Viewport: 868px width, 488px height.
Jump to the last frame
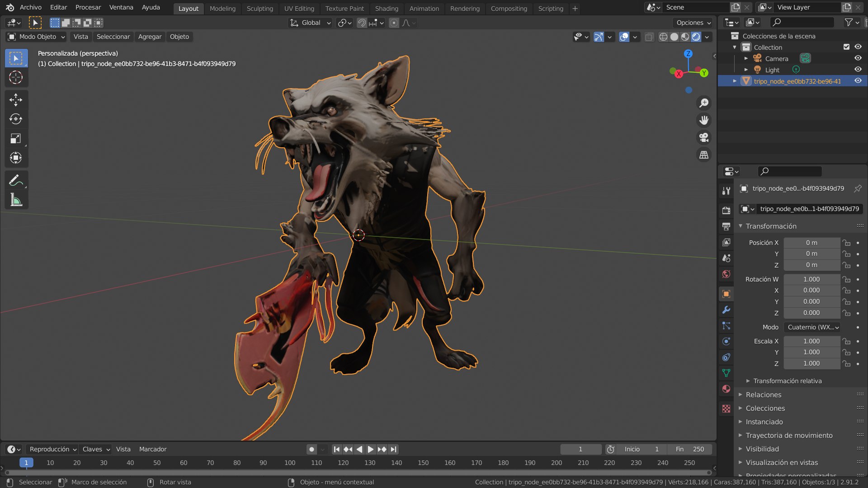[394, 449]
